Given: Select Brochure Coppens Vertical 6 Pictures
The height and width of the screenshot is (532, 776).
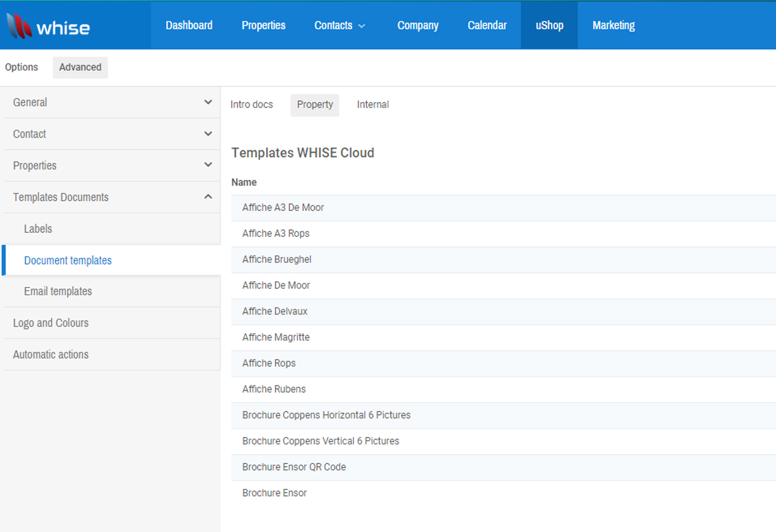Looking at the screenshot, I should (503, 441).
